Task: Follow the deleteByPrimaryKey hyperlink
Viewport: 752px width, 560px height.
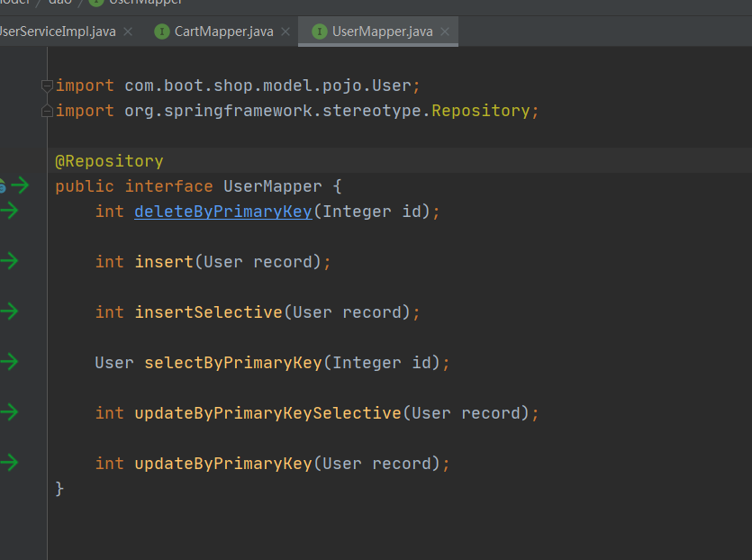Action: point(223,212)
